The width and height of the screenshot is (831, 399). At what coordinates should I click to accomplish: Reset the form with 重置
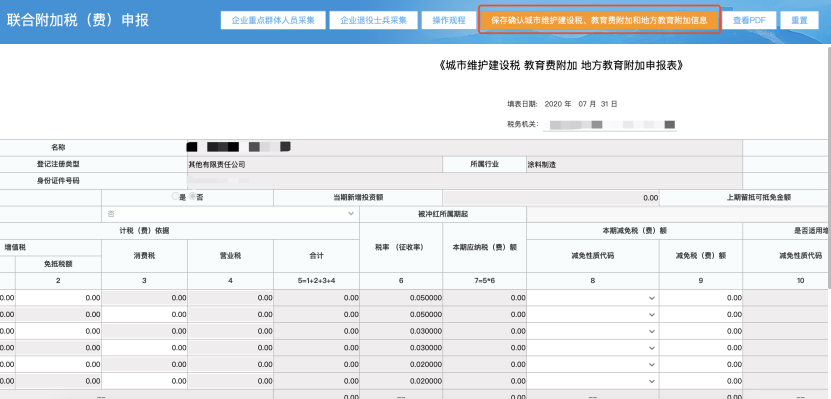coord(799,21)
